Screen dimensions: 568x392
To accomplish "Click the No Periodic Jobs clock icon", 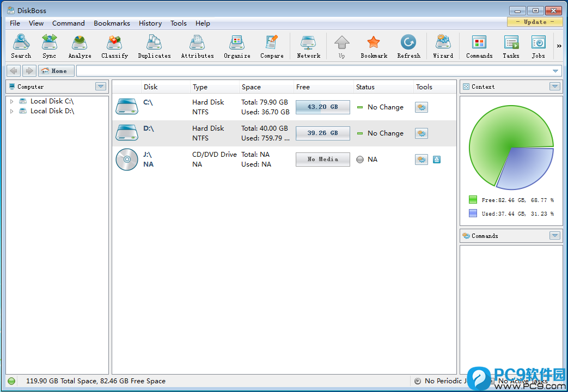I will pos(418,381).
